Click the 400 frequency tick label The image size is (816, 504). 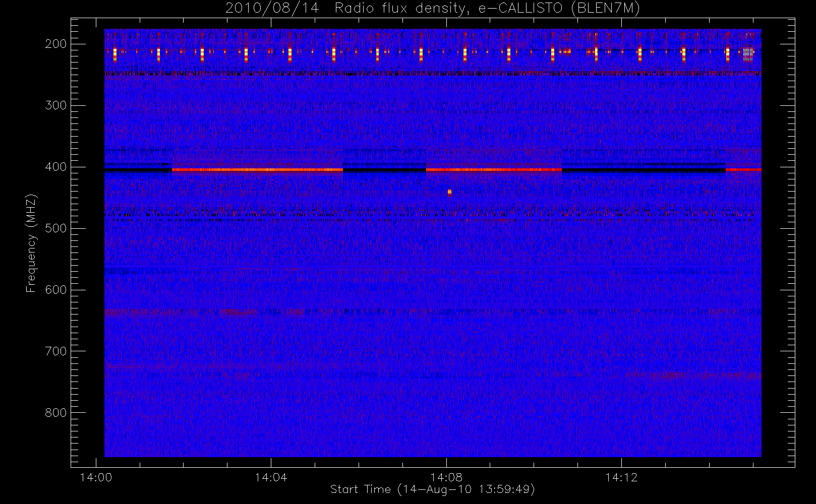(56, 167)
